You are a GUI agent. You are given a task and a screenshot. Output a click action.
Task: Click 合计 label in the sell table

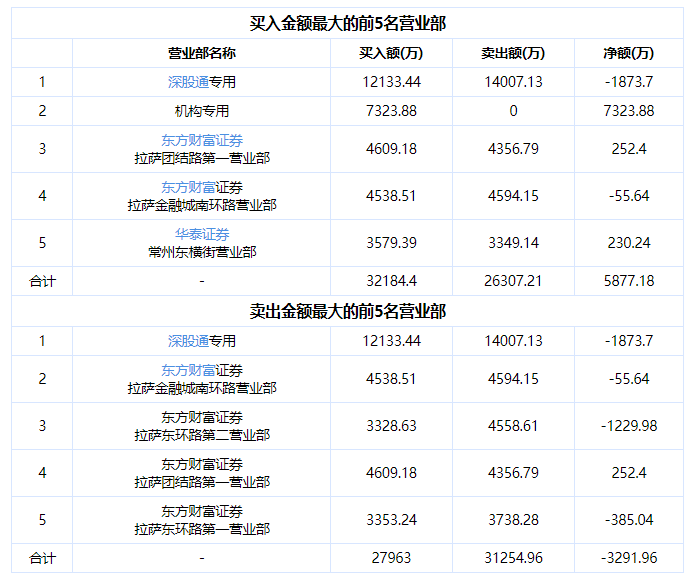(42, 558)
